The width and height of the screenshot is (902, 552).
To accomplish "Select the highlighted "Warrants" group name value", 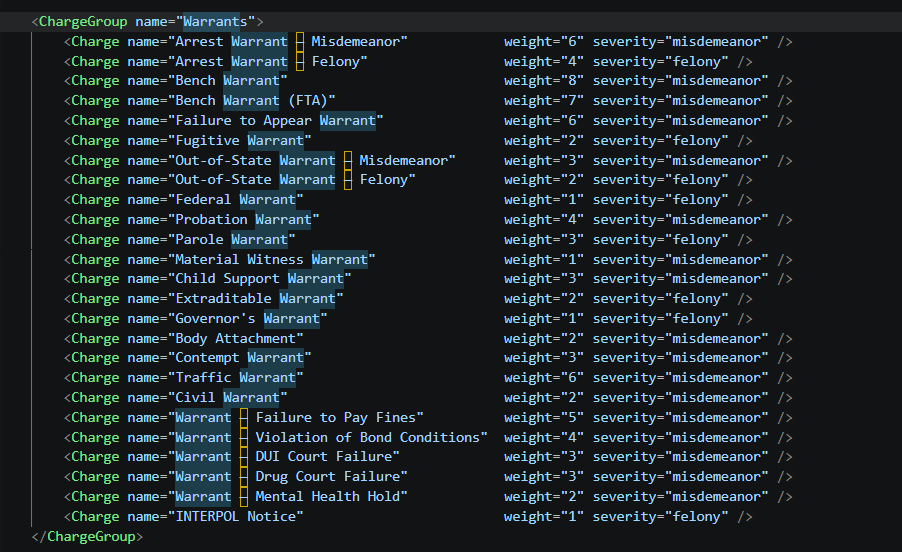I will [x=215, y=22].
